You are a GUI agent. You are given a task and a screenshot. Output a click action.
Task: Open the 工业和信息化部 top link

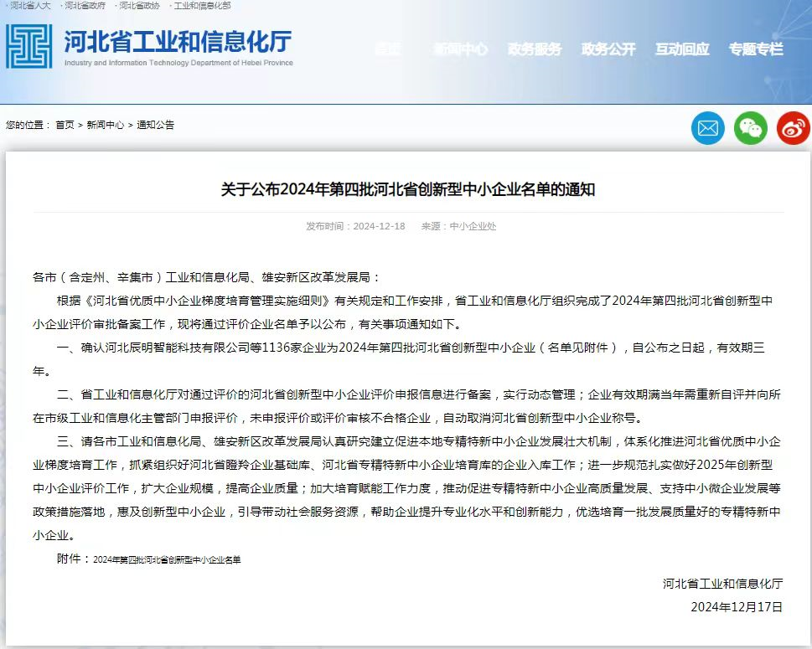pyautogui.click(x=201, y=6)
